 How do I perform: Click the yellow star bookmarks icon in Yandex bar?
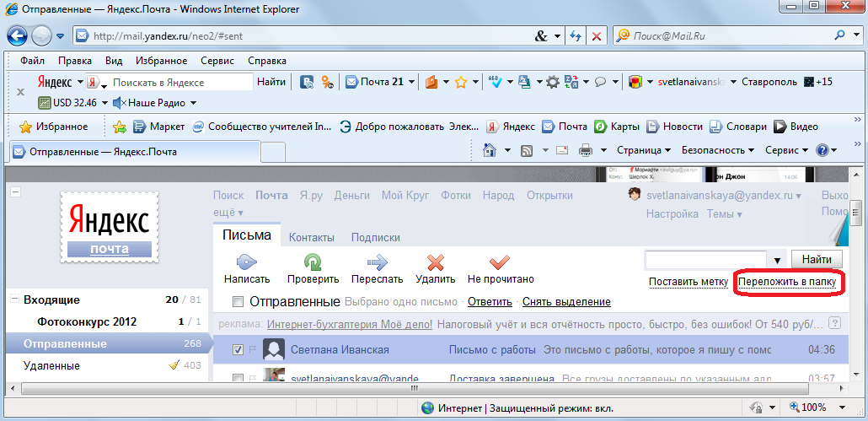[x=461, y=83]
